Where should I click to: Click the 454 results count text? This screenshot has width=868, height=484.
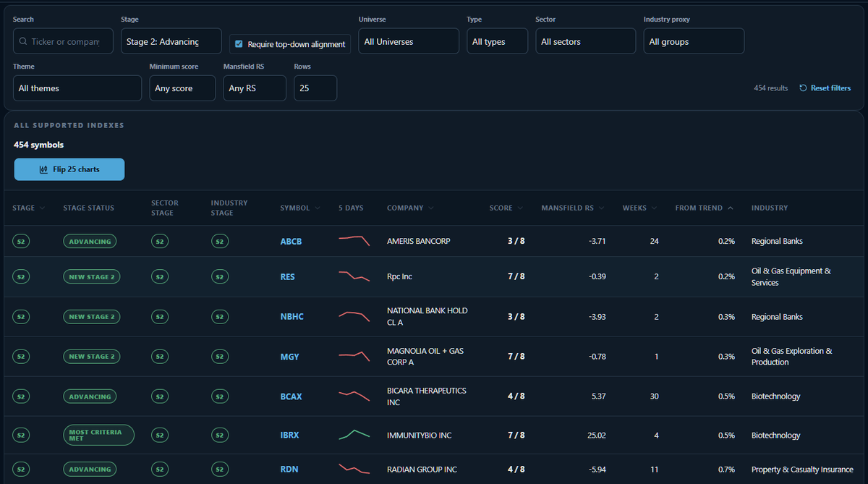pyautogui.click(x=771, y=88)
